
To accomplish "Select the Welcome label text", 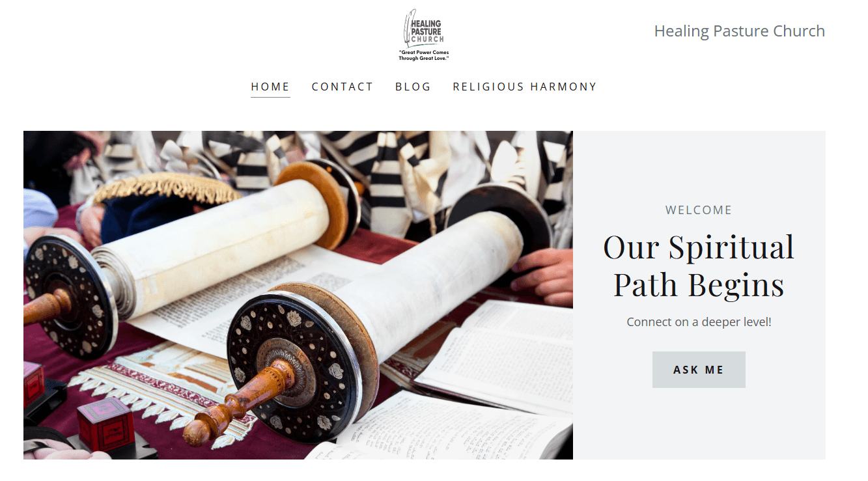I will (699, 210).
